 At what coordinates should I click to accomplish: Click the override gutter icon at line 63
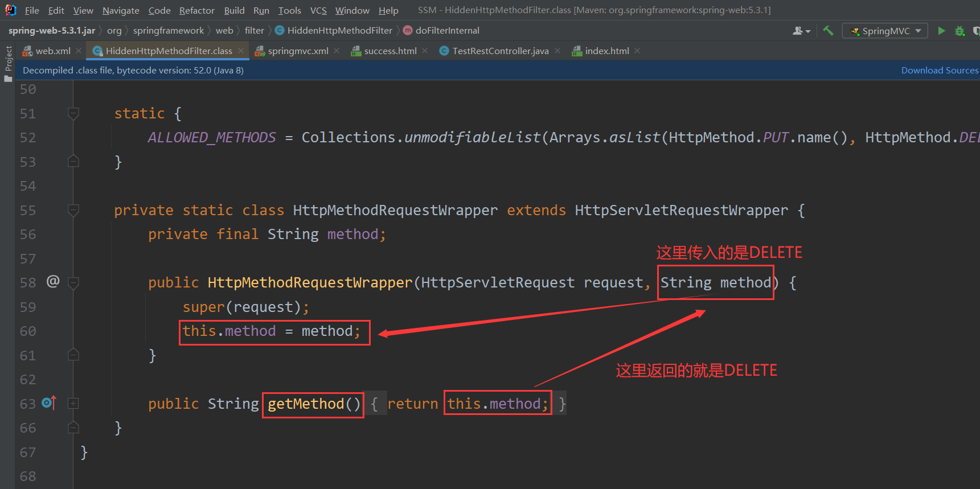49,403
